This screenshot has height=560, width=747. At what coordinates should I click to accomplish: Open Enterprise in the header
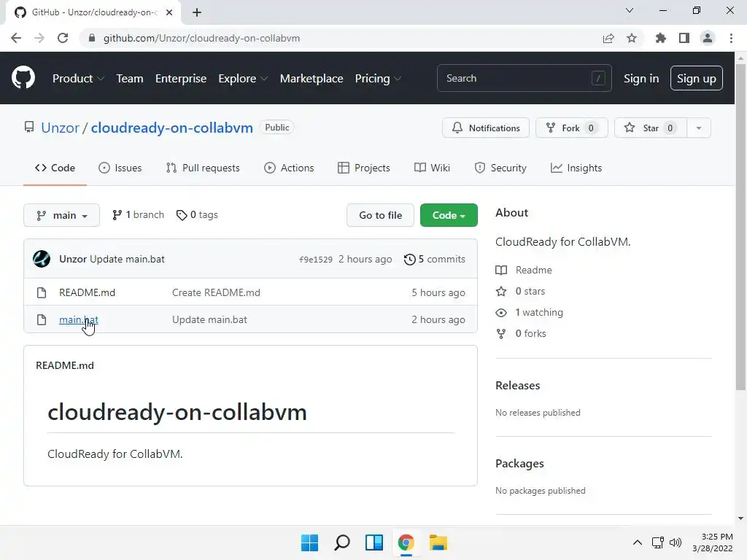181,79
